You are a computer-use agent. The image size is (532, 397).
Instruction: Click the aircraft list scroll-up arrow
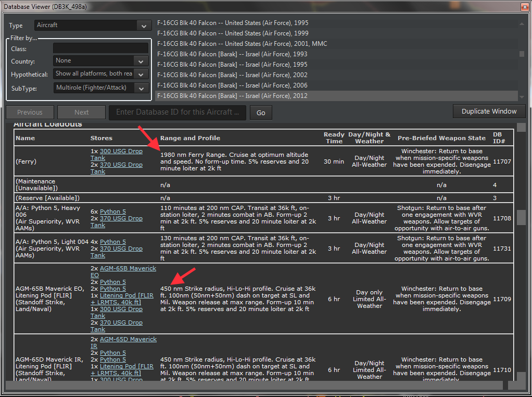click(x=522, y=23)
